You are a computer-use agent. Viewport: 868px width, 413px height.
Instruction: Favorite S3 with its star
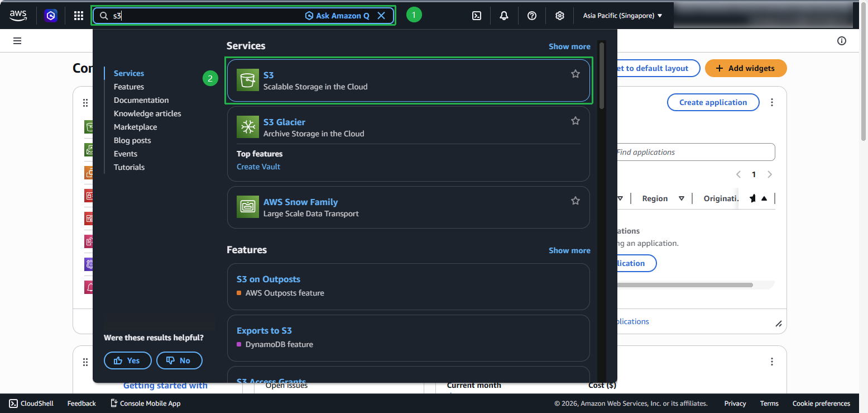576,74
